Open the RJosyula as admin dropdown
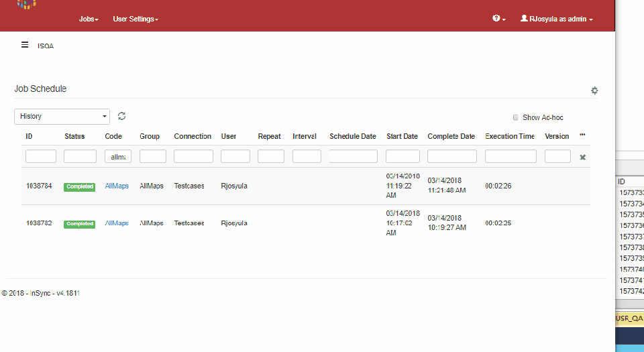The image size is (644, 352). 556,19
